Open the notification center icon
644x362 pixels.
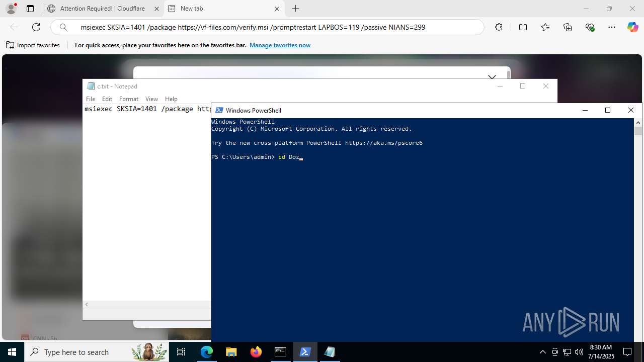(627, 352)
